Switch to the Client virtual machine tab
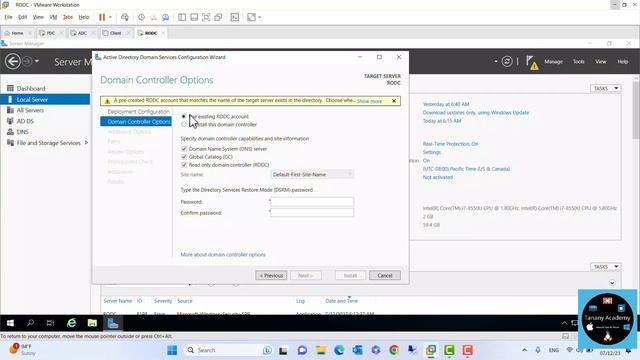 click(116, 33)
